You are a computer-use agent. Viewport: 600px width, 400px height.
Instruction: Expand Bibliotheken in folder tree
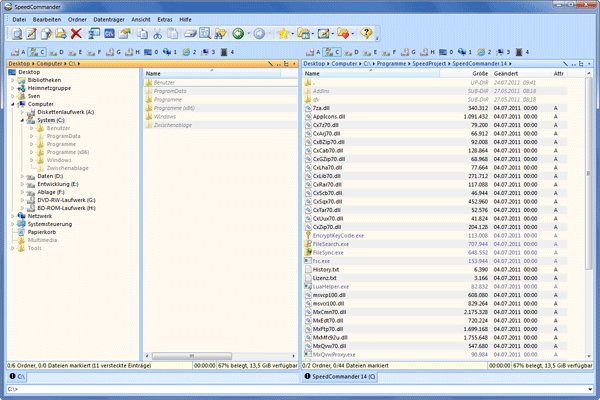coord(13,80)
